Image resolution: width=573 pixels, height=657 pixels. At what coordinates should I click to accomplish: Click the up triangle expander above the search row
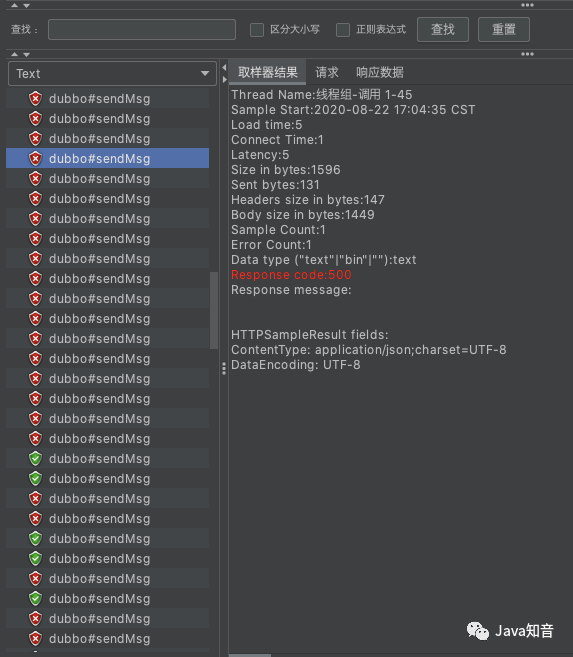pyautogui.click(x=15, y=5)
